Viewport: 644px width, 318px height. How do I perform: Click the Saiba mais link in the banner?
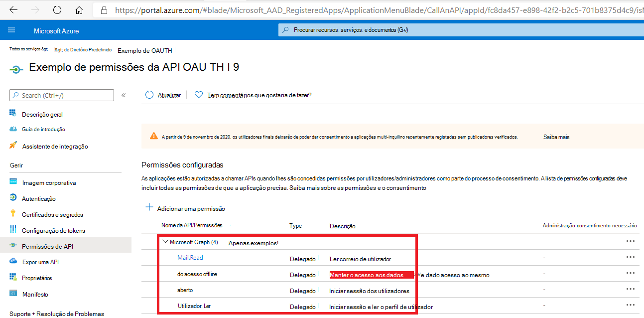coord(556,137)
